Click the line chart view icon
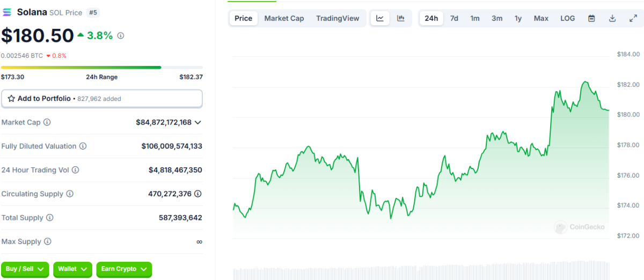The height and width of the screenshot is (280, 644). (x=380, y=18)
